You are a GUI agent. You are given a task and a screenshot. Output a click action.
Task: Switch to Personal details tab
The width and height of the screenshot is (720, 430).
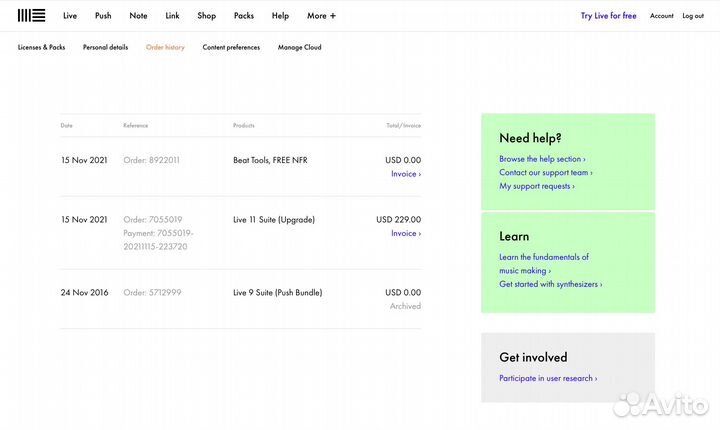pyautogui.click(x=105, y=48)
